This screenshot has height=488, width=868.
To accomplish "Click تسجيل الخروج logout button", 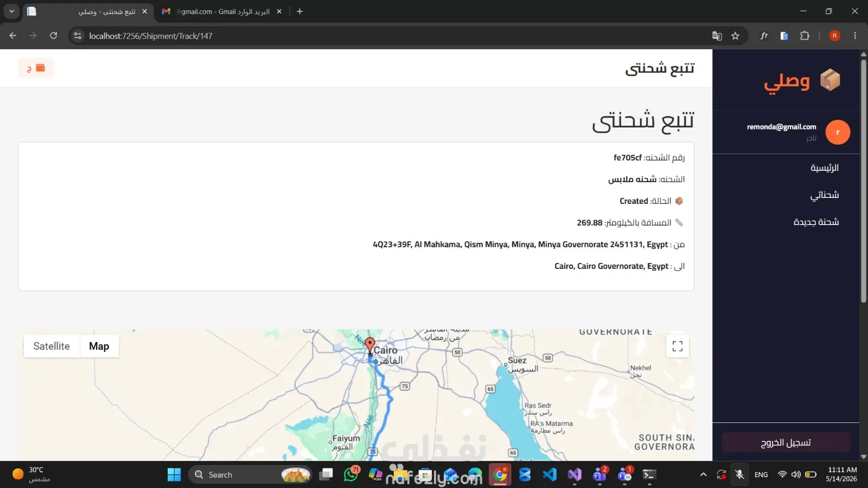I will coord(786,442).
